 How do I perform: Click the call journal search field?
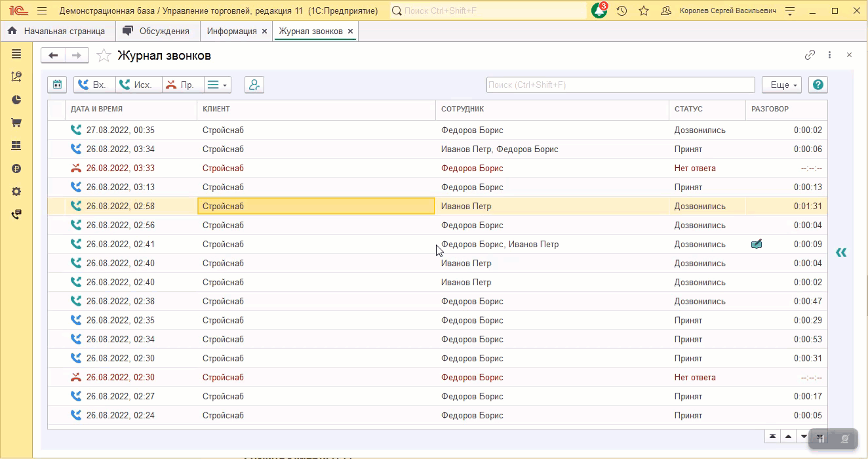click(620, 85)
